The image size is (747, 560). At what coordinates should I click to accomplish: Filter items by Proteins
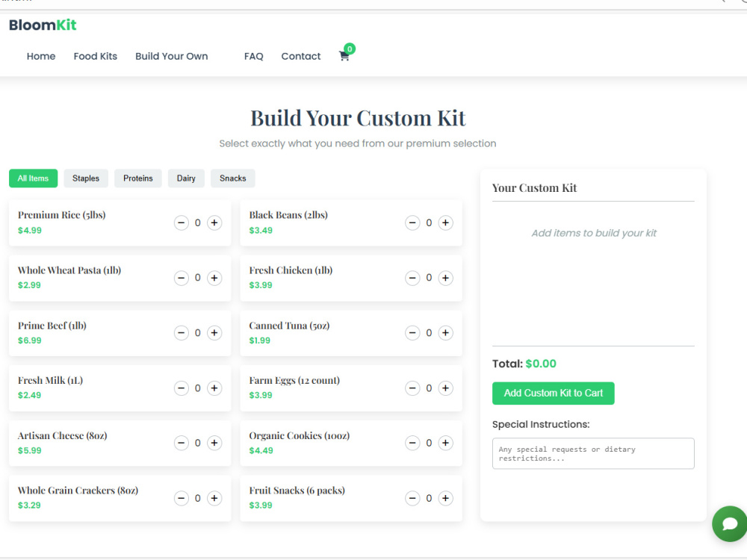138,178
